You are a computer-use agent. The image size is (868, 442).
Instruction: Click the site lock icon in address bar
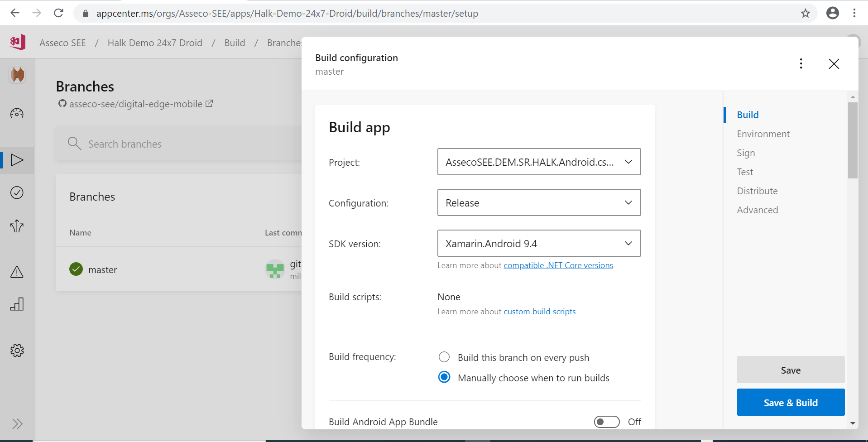click(x=85, y=14)
